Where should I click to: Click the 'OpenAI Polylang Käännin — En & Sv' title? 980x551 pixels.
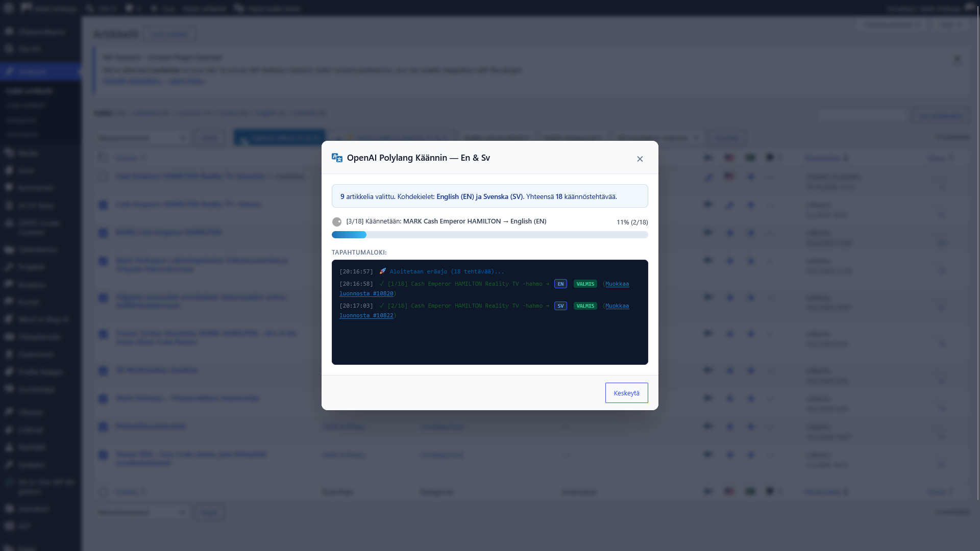click(x=419, y=158)
